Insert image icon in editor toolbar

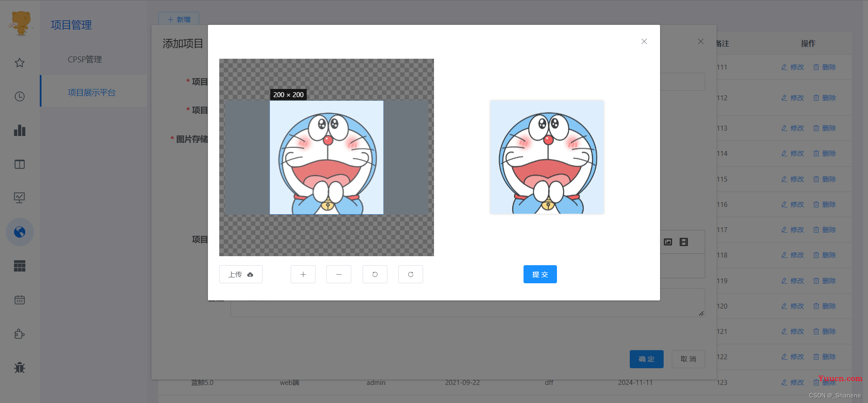[x=668, y=242]
